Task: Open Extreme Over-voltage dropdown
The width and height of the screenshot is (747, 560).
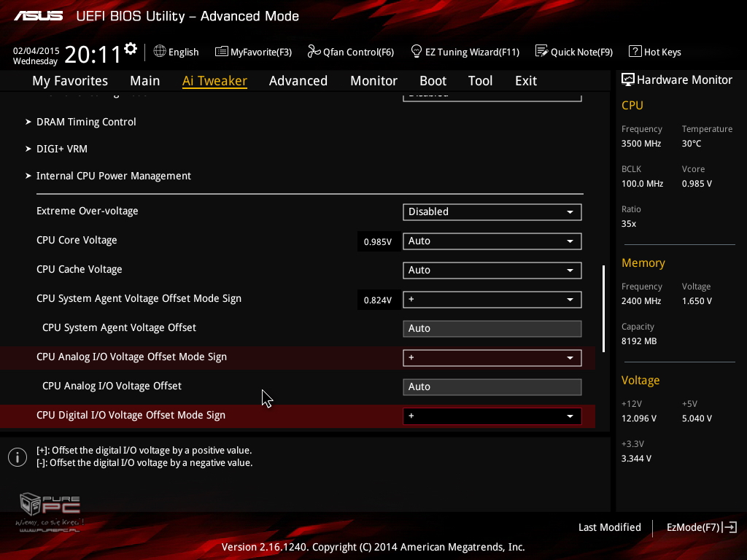Action: click(492, 212)
